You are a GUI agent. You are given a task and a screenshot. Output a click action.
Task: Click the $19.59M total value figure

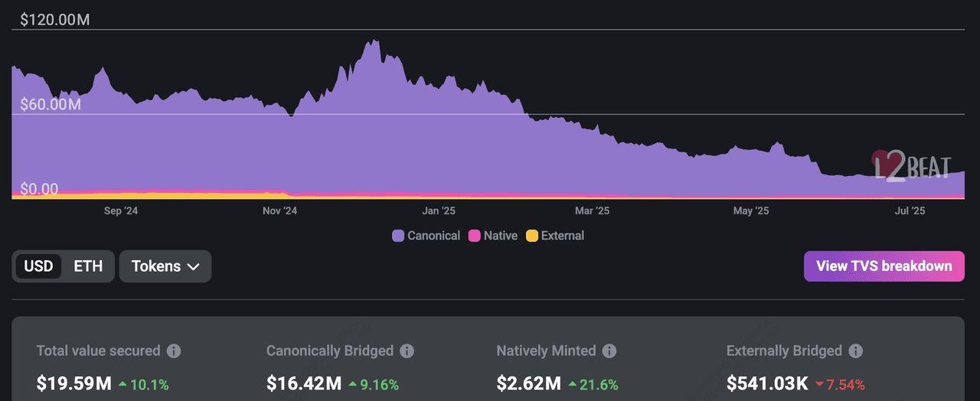tap(73, 383)
